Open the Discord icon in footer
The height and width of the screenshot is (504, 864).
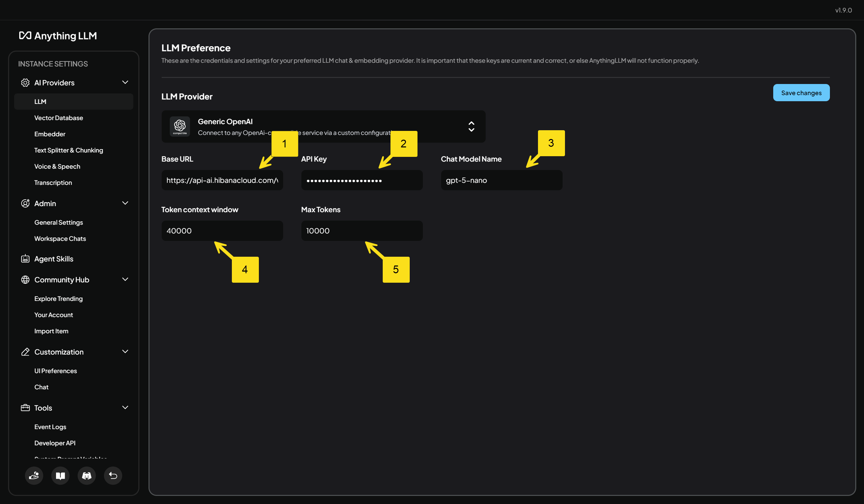[87, 476]
